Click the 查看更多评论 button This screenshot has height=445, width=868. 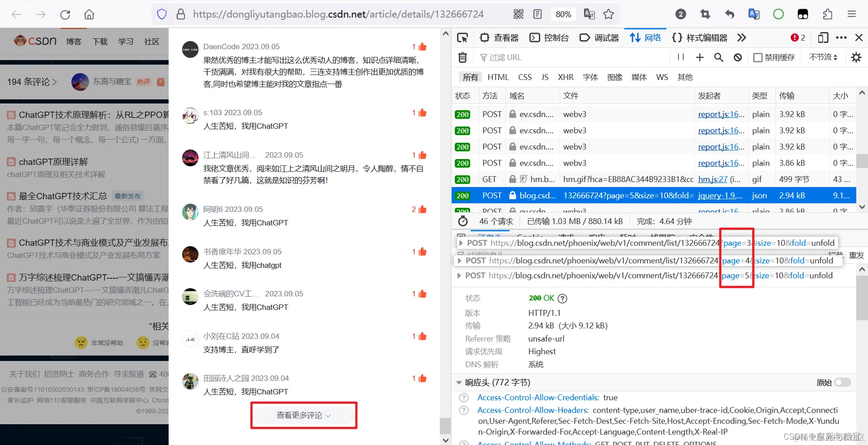point(303,415)
